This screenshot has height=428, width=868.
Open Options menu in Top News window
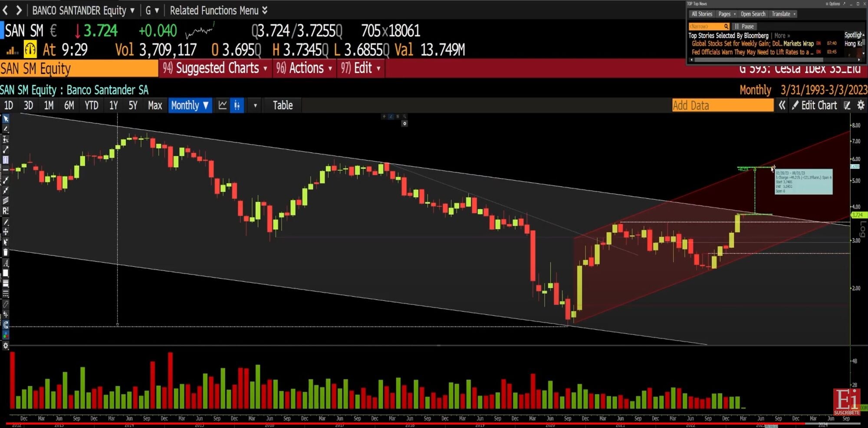[x=833, y=4]
